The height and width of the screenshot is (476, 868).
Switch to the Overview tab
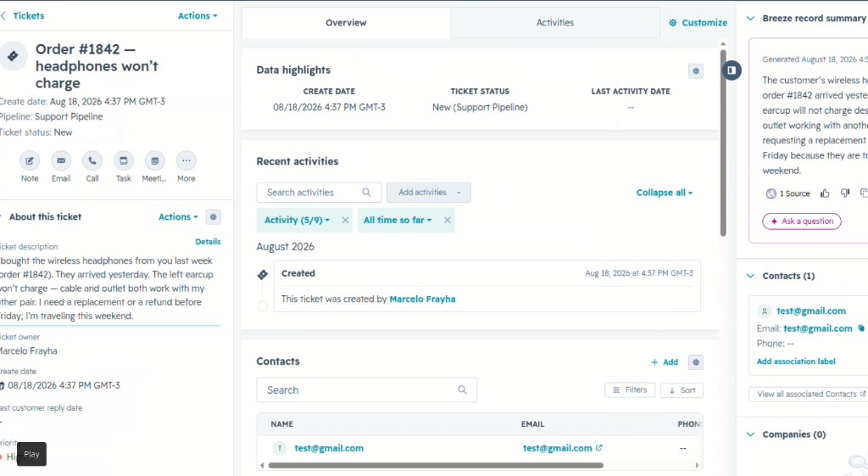[346, 23]
